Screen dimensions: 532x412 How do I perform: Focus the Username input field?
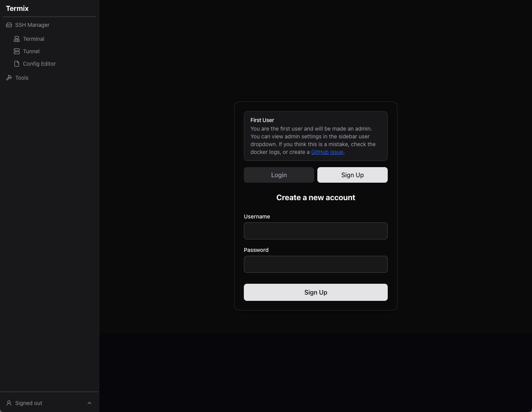coord(316,231)
